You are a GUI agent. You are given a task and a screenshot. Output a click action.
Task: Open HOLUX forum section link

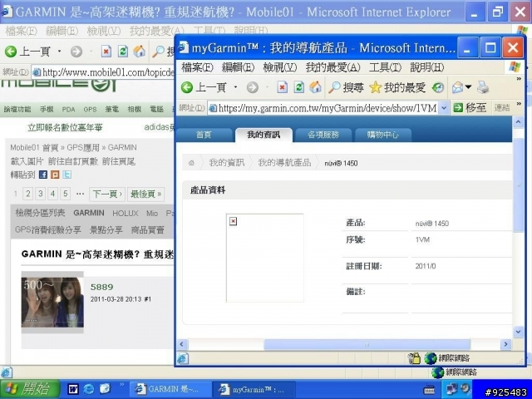(126, 213)
